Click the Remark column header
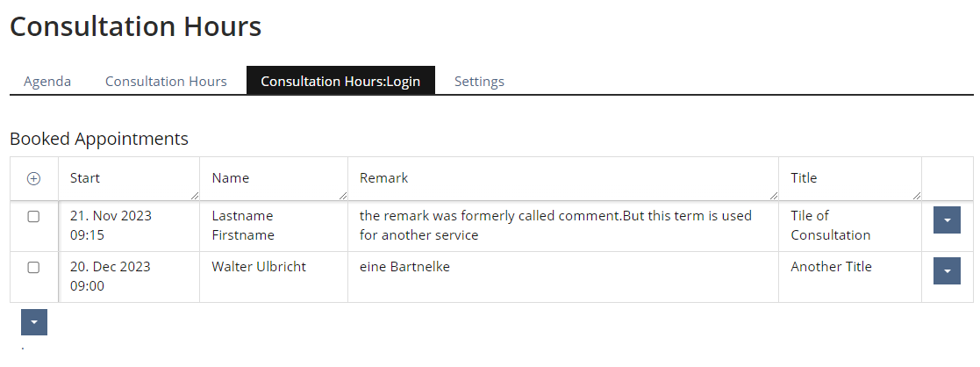 click(x=384, y=178)
